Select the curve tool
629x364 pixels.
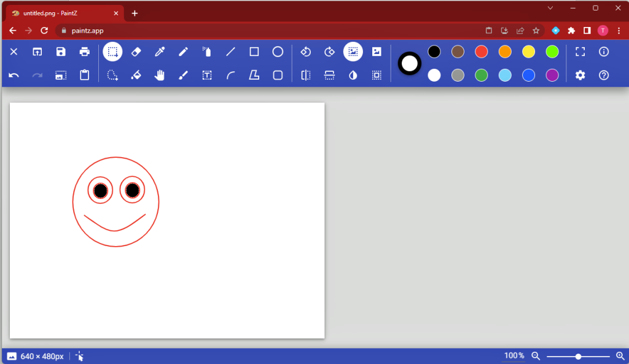(x=231, y=75)
